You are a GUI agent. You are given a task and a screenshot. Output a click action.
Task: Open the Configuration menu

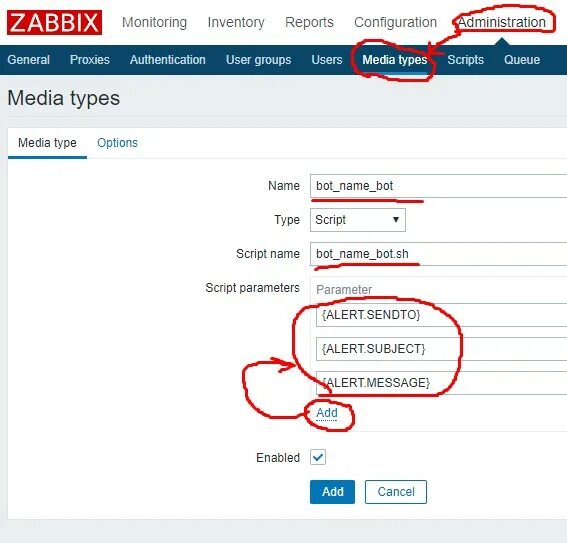[396, 22]
